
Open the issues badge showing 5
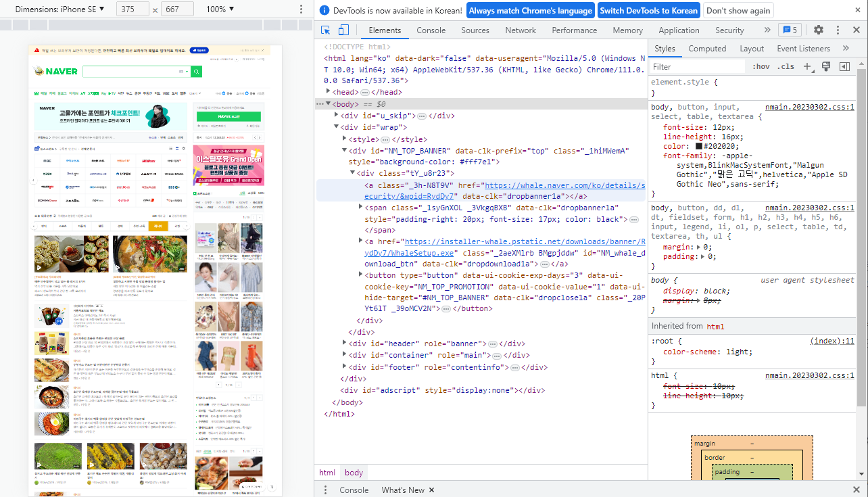(x=790, y=30)
